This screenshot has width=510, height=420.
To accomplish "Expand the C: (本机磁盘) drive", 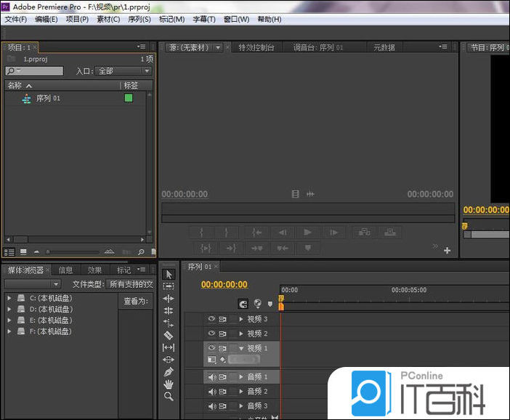I will (9, 298).
